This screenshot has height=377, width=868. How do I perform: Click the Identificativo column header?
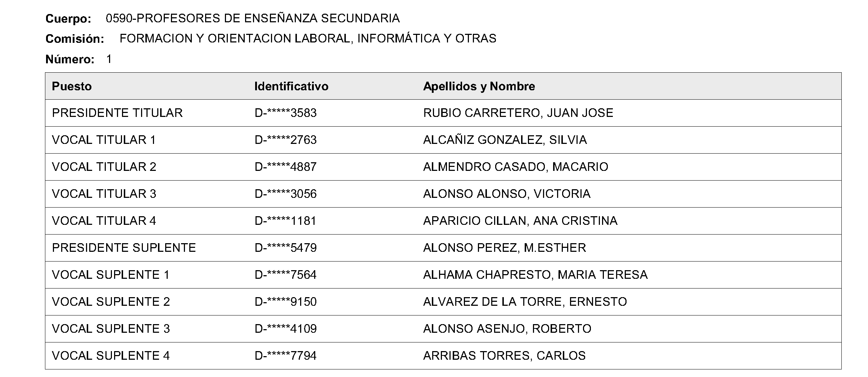pyautogui.click(x=291, y=86)
